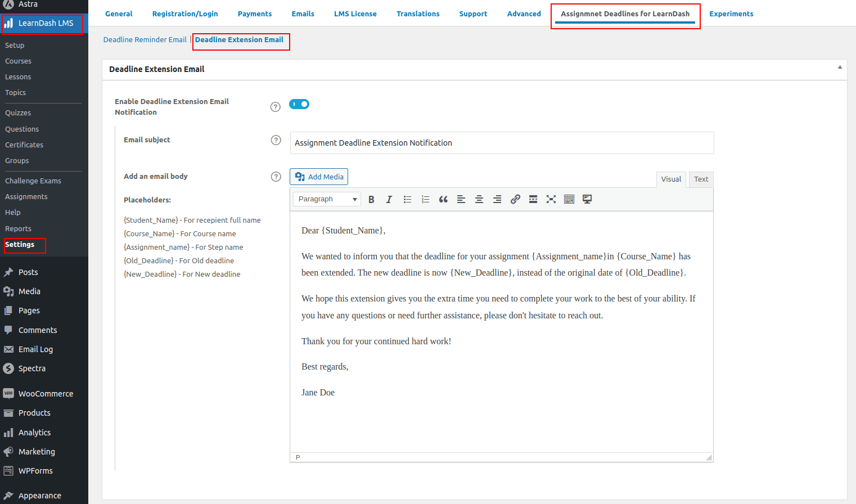Open the Translations settings tab
The image size is (856, 504).
coord(418,13)
